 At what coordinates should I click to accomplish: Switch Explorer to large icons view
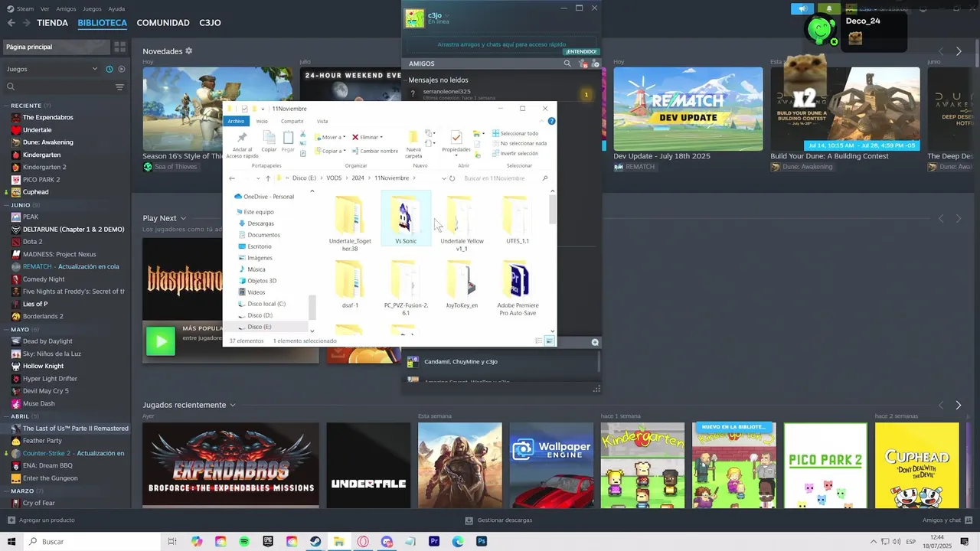(549, 341)
